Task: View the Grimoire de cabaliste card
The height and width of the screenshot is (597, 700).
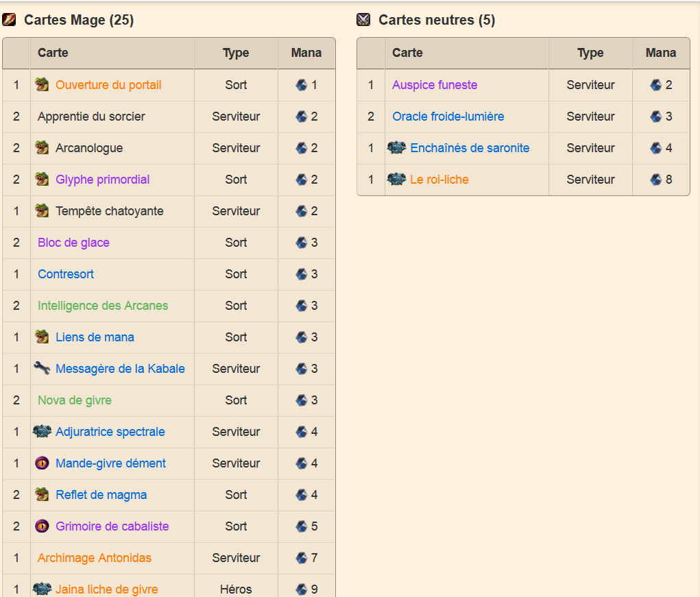Action: click(112, 526)
